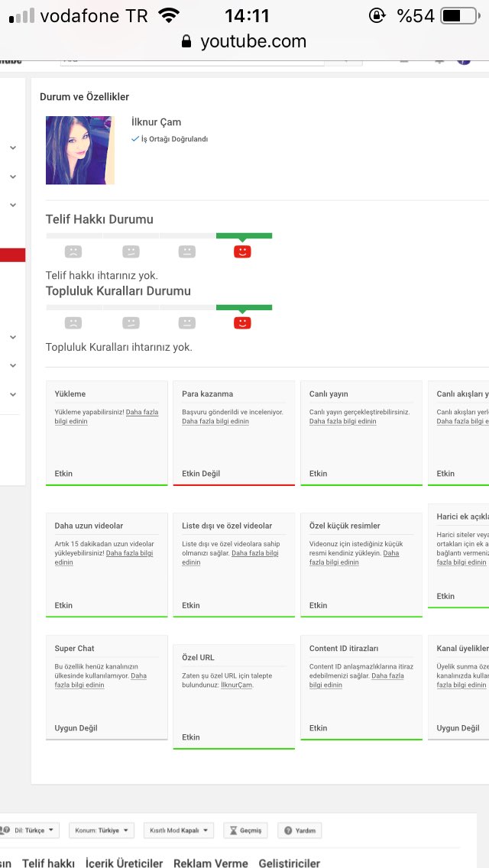Open Daha fazla bilgi edinin in Super Chat card

pyautogui.click(x=101, y=680)
